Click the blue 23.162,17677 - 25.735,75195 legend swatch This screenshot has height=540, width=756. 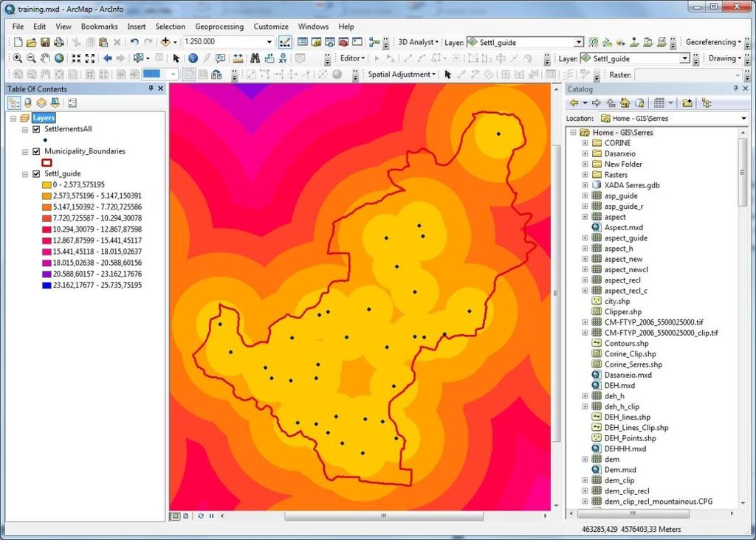tap(47, 285)
